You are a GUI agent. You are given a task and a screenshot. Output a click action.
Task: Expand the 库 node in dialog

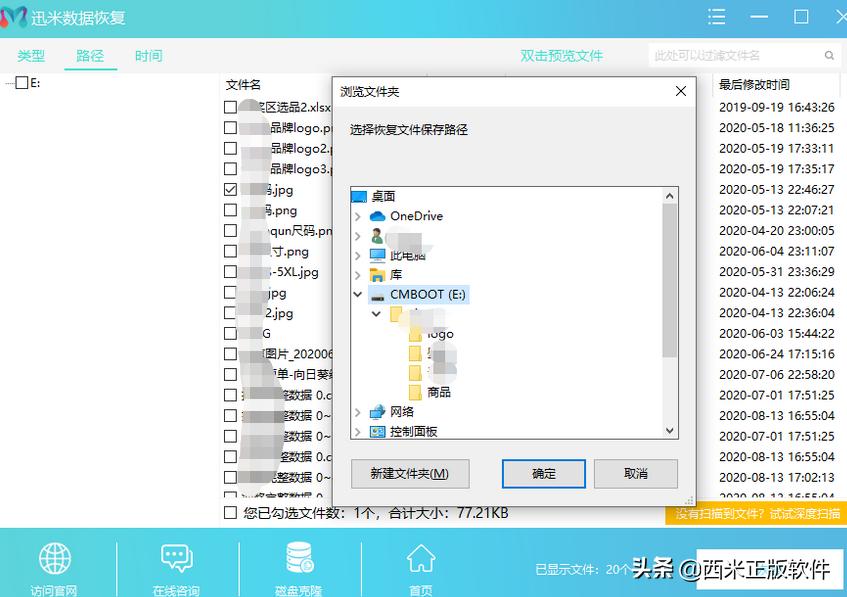[x=357, y=275]
